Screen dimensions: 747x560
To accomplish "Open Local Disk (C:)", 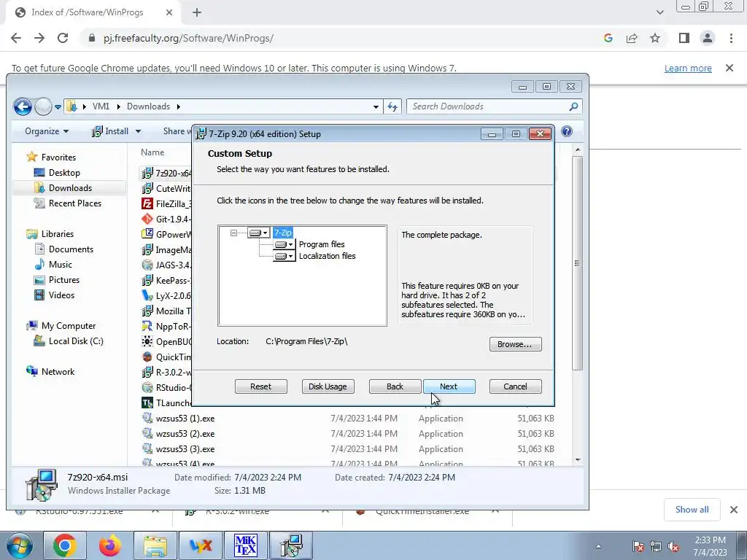I will point(76,341).
